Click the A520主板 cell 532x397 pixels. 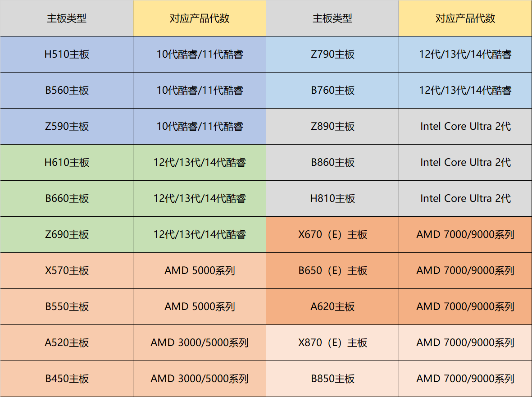click(67, 342)
